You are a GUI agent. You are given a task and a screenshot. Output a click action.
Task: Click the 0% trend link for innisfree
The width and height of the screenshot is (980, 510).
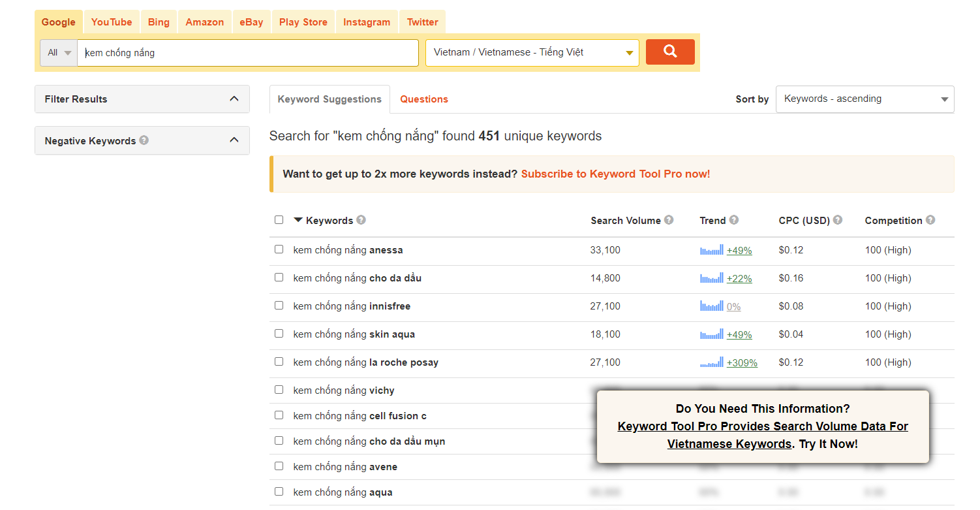click(734, 307)
